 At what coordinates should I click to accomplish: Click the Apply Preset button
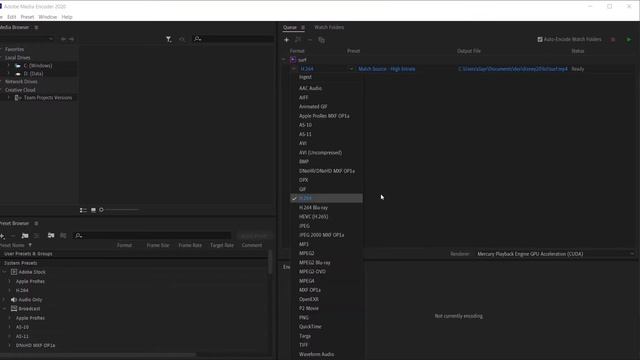254,236
